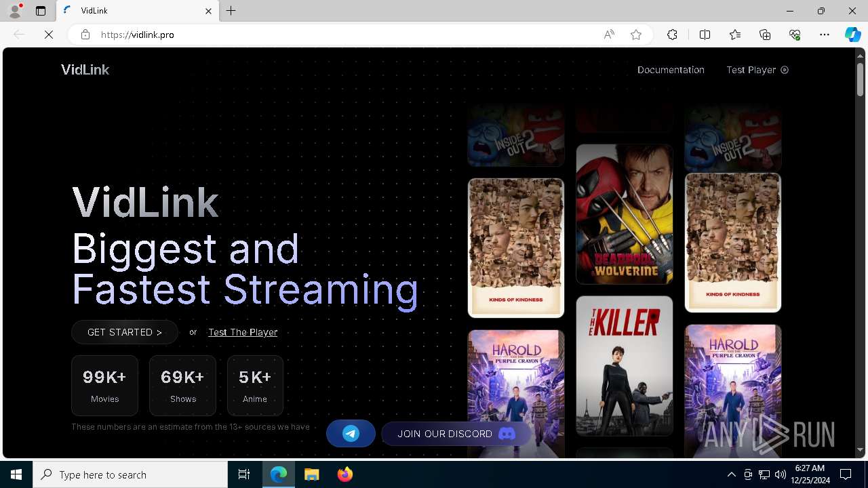The width and height of the screenshot is (868, 488).
Task: Stop page loading with the X button
Action: [49, 35]
